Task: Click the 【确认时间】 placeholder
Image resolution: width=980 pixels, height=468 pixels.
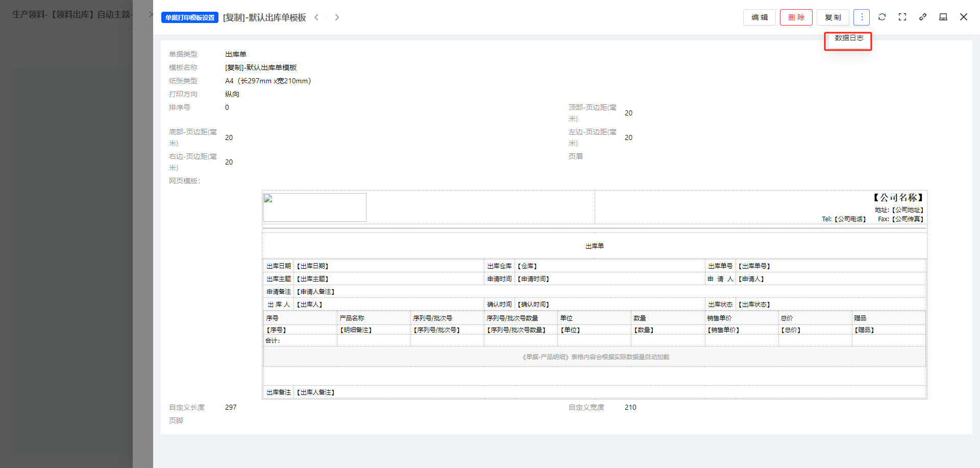Action: 533,305
